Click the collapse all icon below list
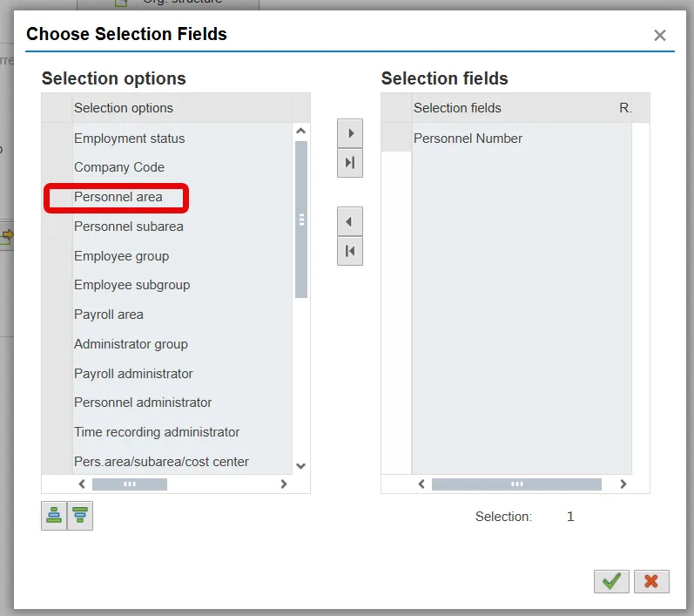The width and height of the screenshot is (694, 616). coord(80,516)
